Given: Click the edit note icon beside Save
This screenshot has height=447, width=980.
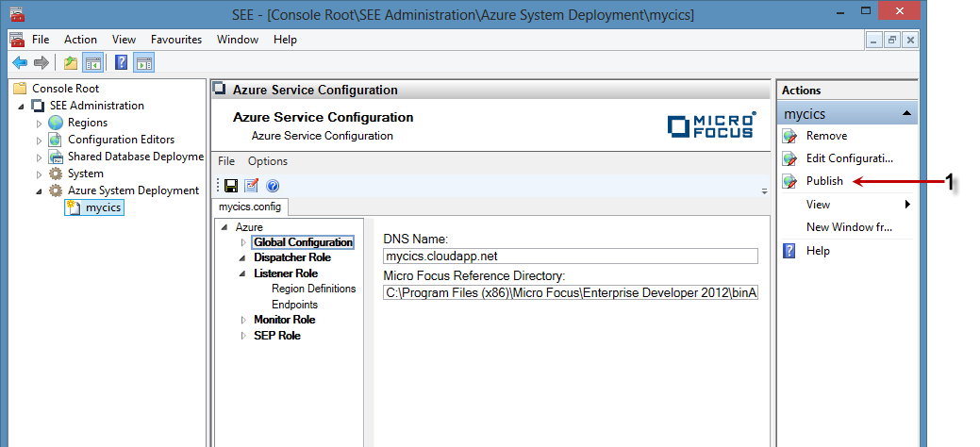Looking at the screenshot, I should click(x=251, y=186).
